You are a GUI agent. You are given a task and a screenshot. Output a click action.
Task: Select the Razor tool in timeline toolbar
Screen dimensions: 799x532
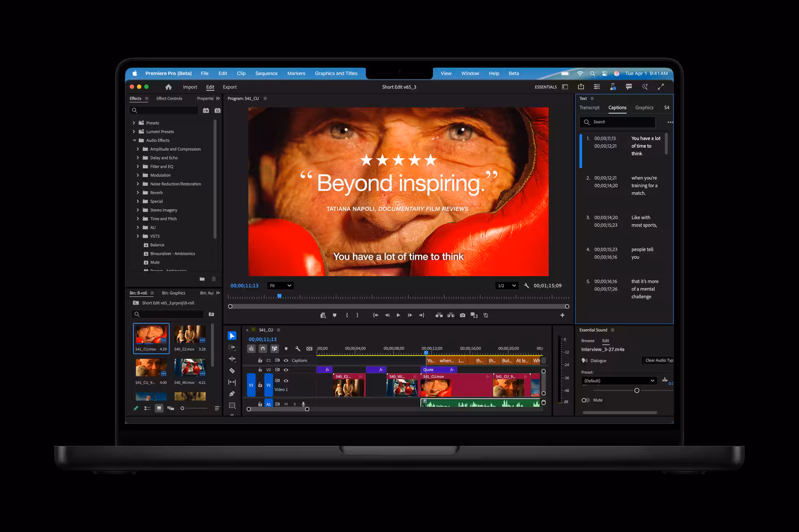[x=232, y=371]
